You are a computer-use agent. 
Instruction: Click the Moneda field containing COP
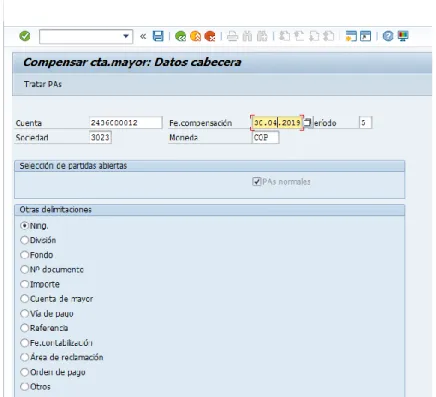point(265,137)
